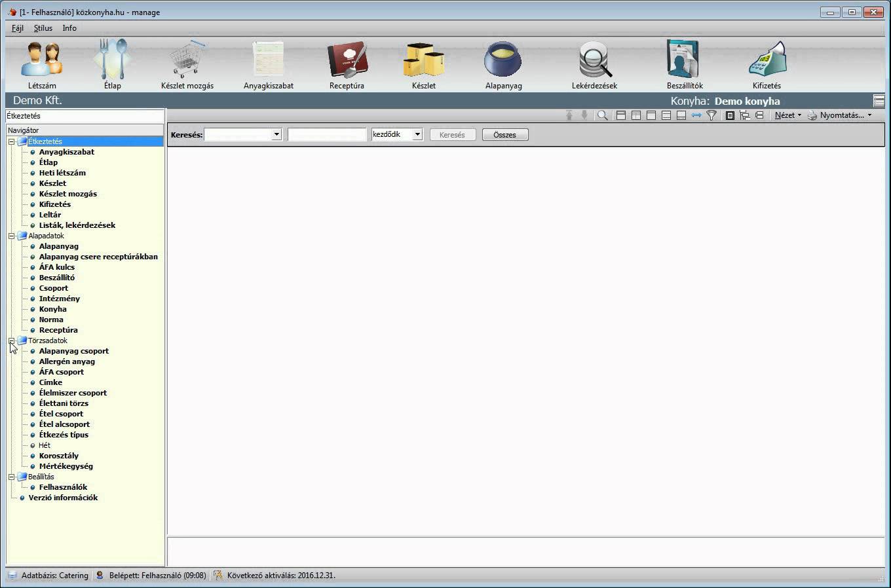
Task: Click the filter funnel toolbar icon
Action: click(x=711, y=115)
